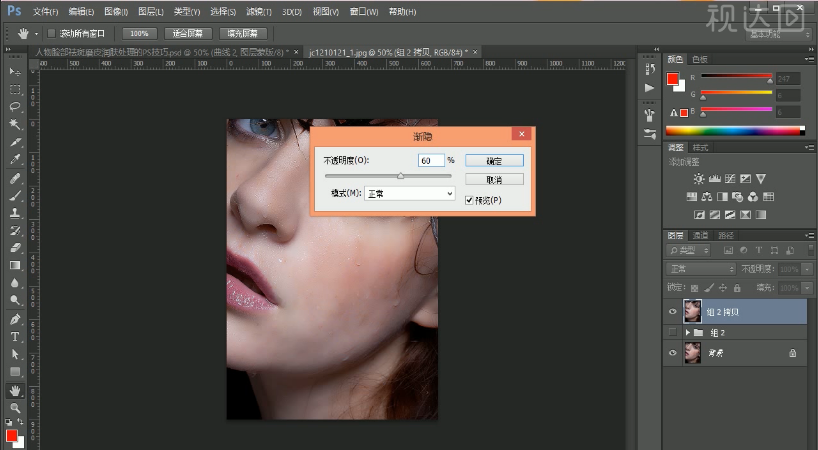
Task: Open the layer blend mode 正常 dropdown
Action: click(701, 269)
